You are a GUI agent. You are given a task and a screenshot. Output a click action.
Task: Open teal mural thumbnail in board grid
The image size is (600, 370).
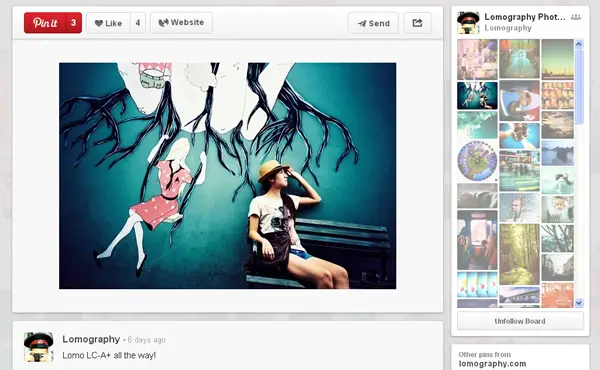(477, 96)
